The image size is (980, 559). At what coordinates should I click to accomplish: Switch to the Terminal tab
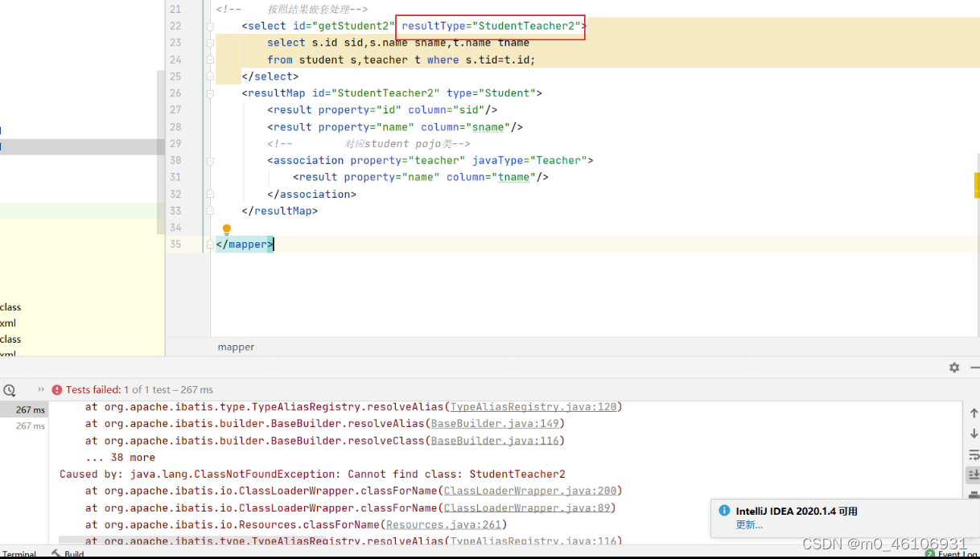[x=19, y=554]
